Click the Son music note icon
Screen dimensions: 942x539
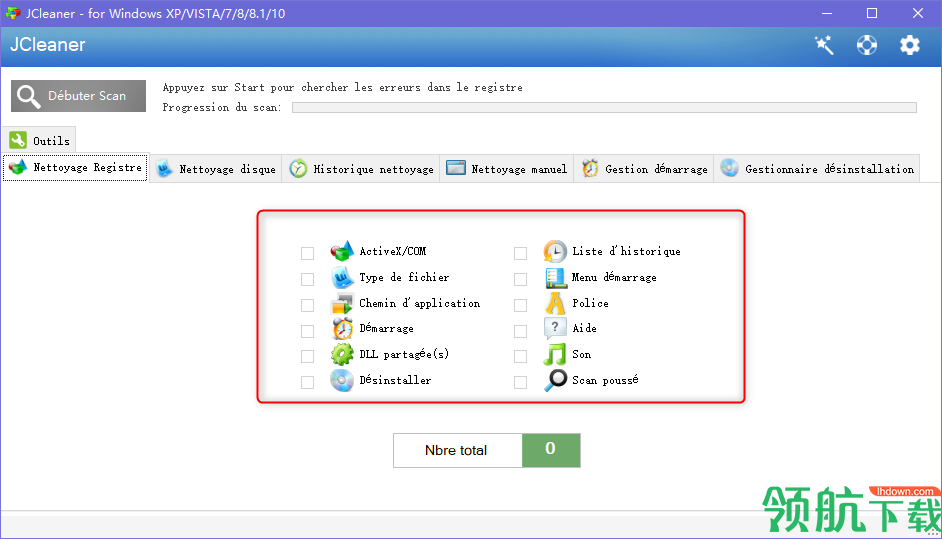555,355
